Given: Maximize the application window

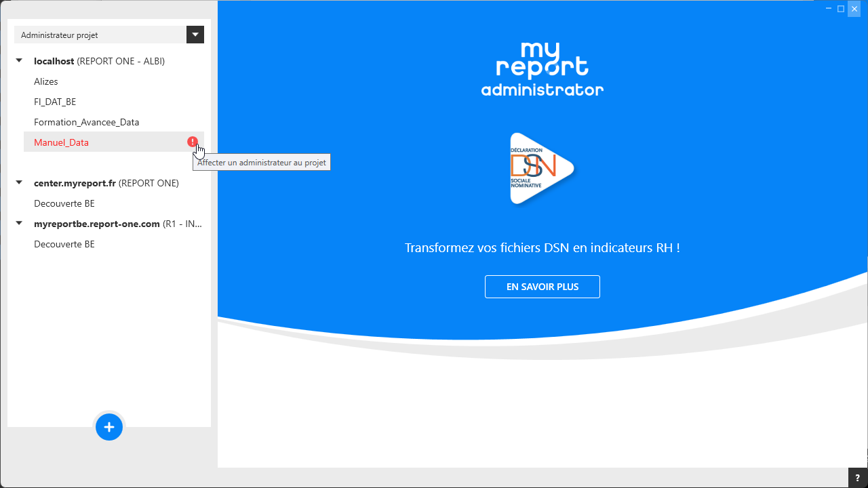Looking at the screenshot, I should [x=841, y=9].
